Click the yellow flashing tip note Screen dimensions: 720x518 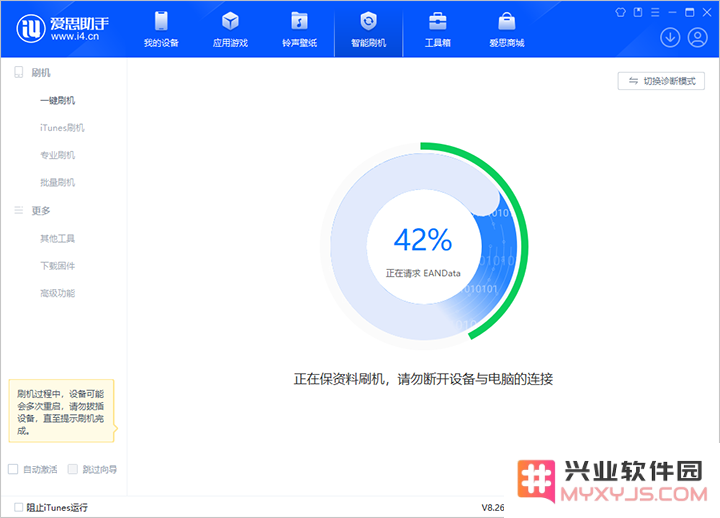[x=62, y=411]
